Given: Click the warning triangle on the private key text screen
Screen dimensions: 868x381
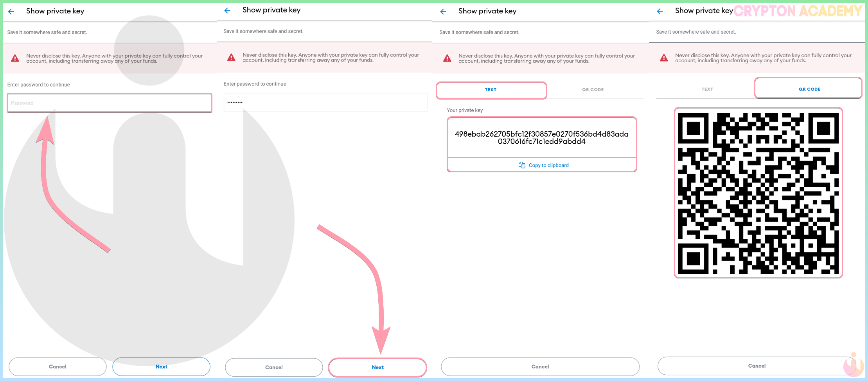Looking at the screenshot, I should tap(447, 58).
